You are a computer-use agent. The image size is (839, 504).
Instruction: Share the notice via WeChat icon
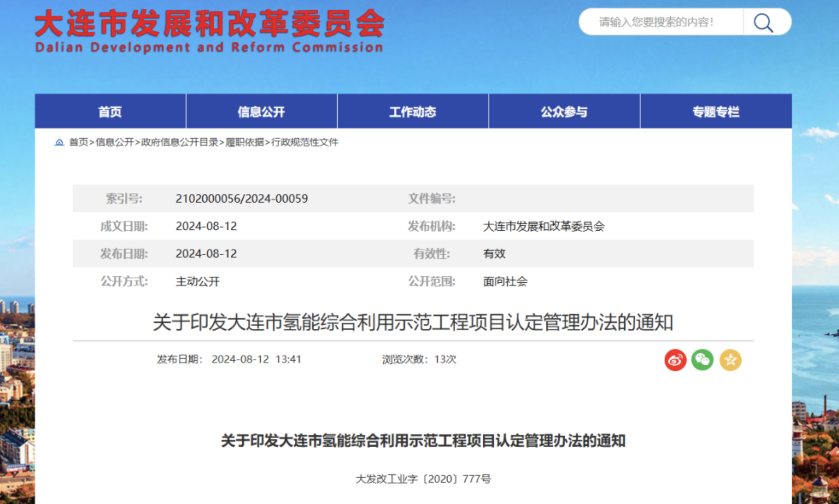pos(702,360)
